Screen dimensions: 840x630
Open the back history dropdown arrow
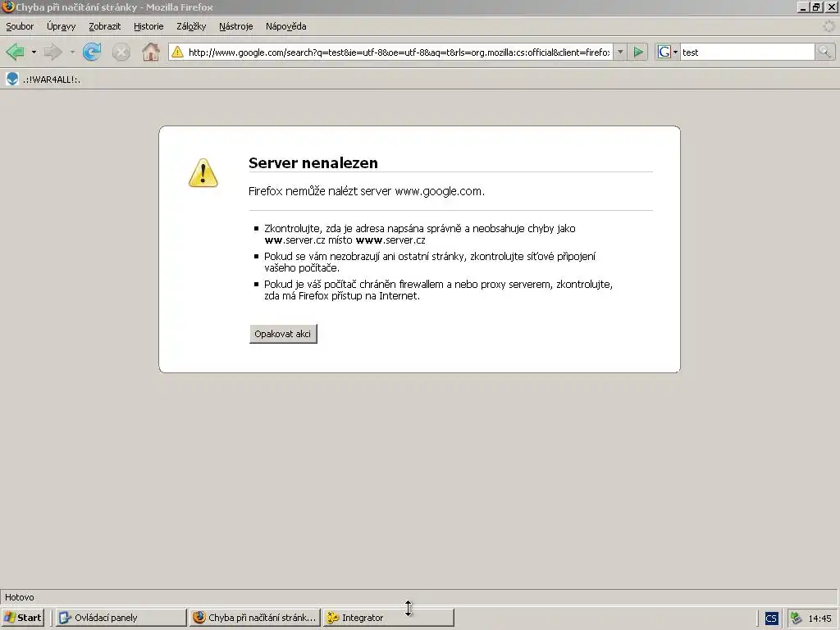coord(34,52)
